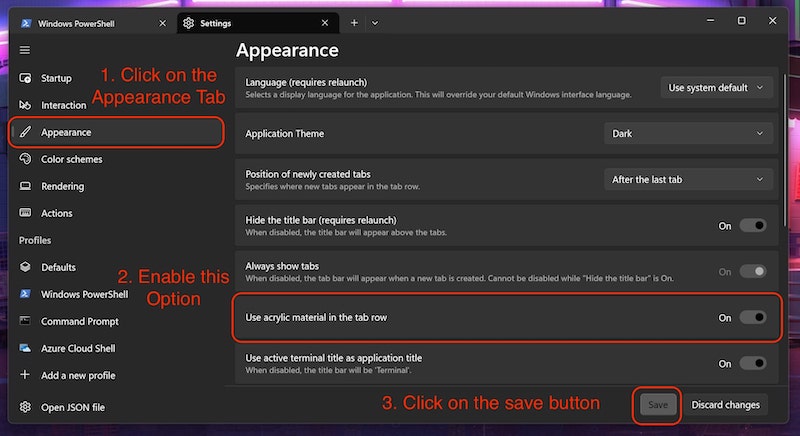Toggle Always show tabs switch

753,271
